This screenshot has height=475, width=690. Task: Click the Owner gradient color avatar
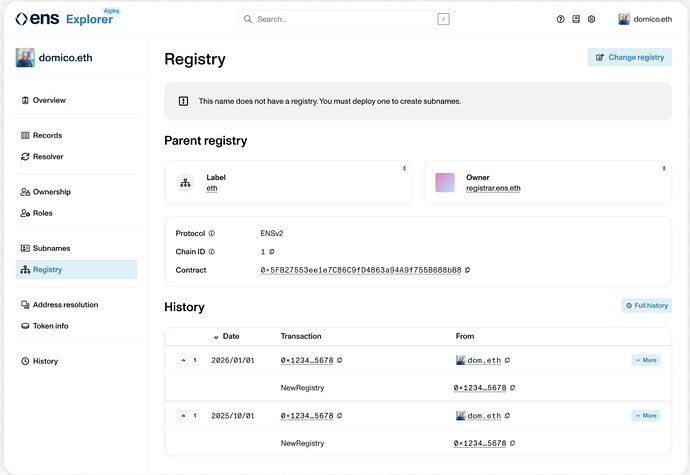[x=445, y=182]
